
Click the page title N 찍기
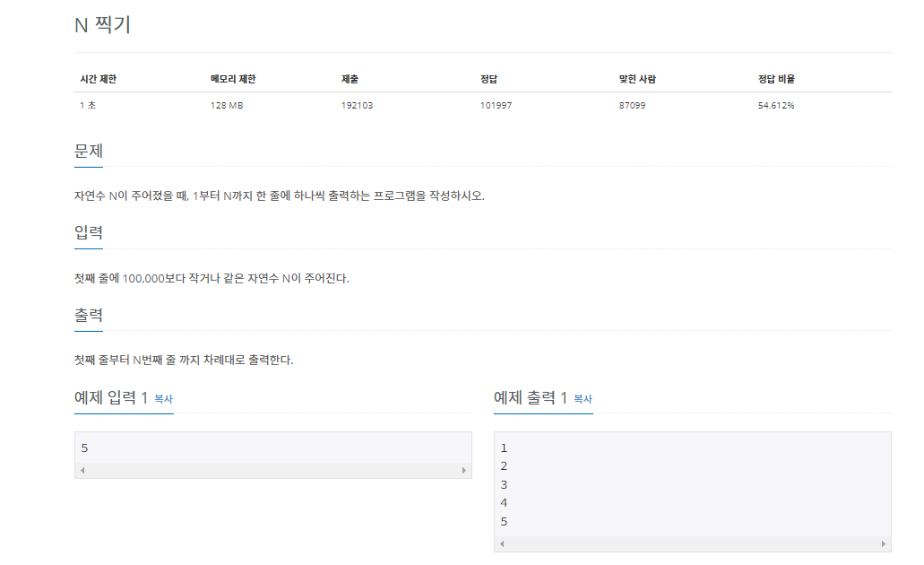pyautogui.click(x=102, y=25)
